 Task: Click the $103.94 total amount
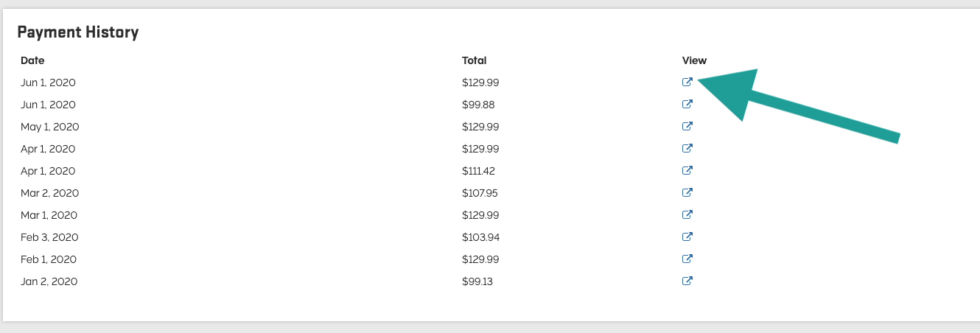[480, 237]
